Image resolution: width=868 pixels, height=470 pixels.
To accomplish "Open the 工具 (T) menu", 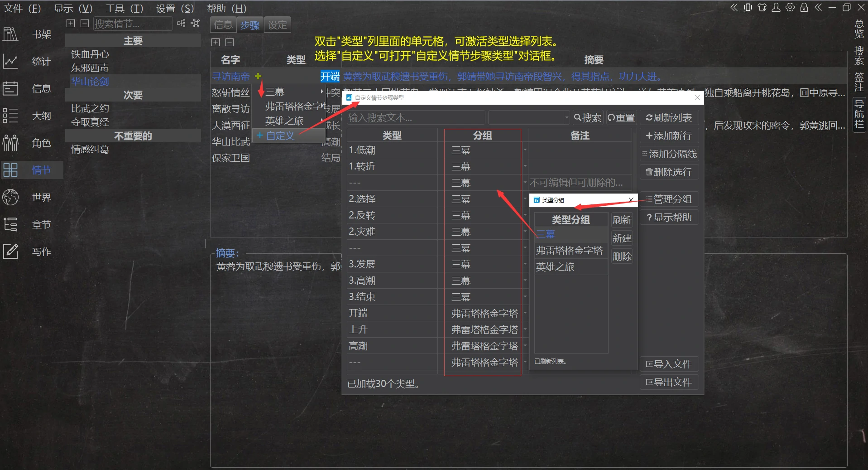I will click(124, 8).
